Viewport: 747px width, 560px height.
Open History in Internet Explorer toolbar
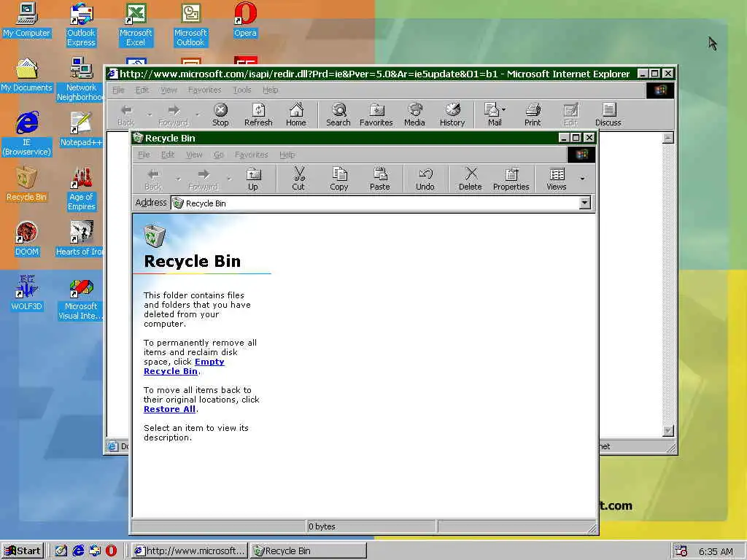coord(452,114)
